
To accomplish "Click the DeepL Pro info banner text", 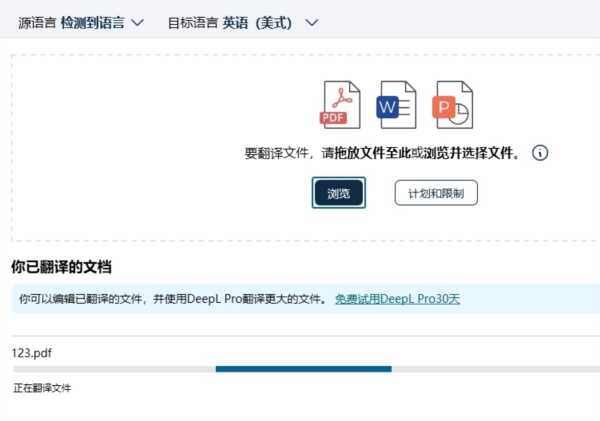I will 172,299.
